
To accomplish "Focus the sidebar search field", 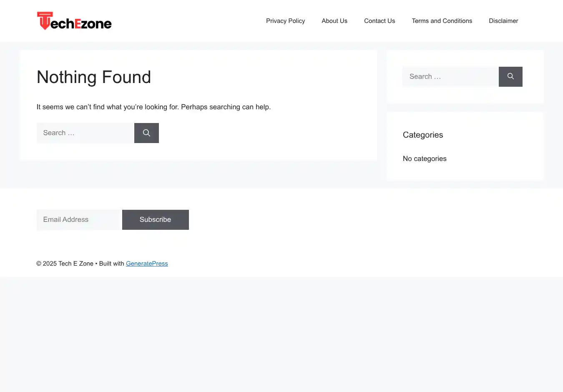I will click(450, 77).
